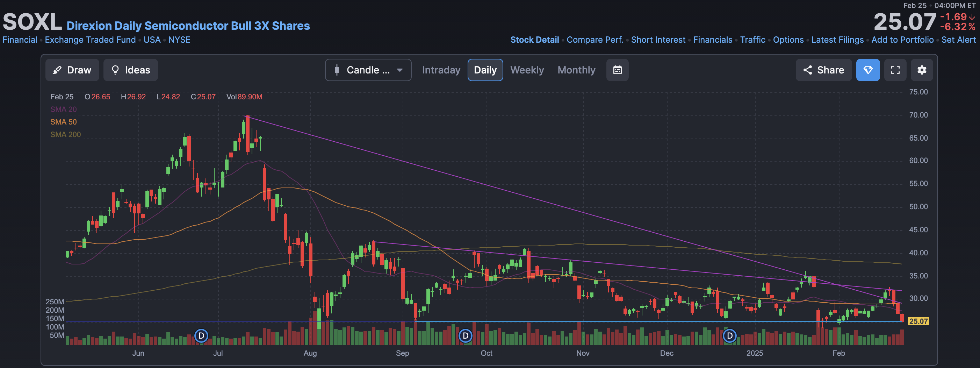The height and width of the screenshot is (368, 980).
Task: Click the share icon beside Share
Action: (807, 70)
